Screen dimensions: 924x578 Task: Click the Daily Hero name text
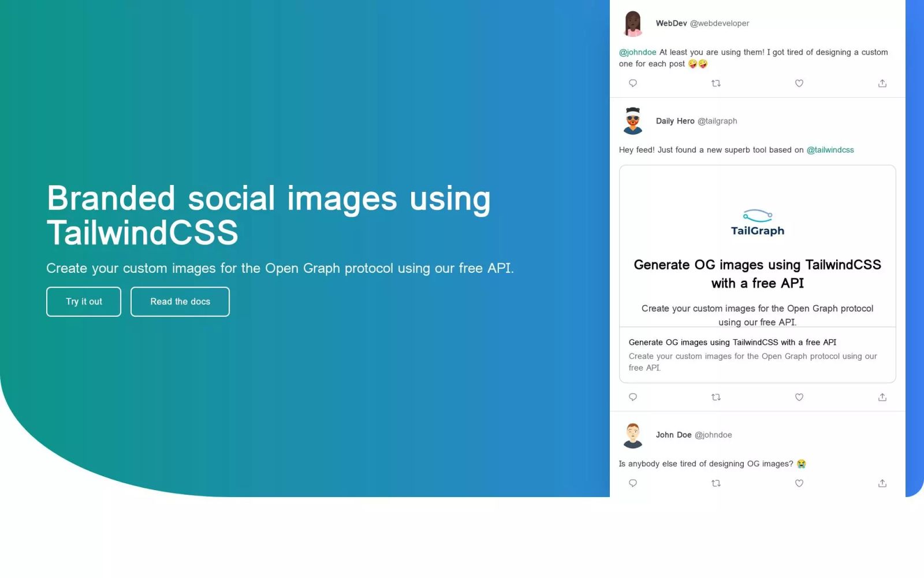pos(675,121)
